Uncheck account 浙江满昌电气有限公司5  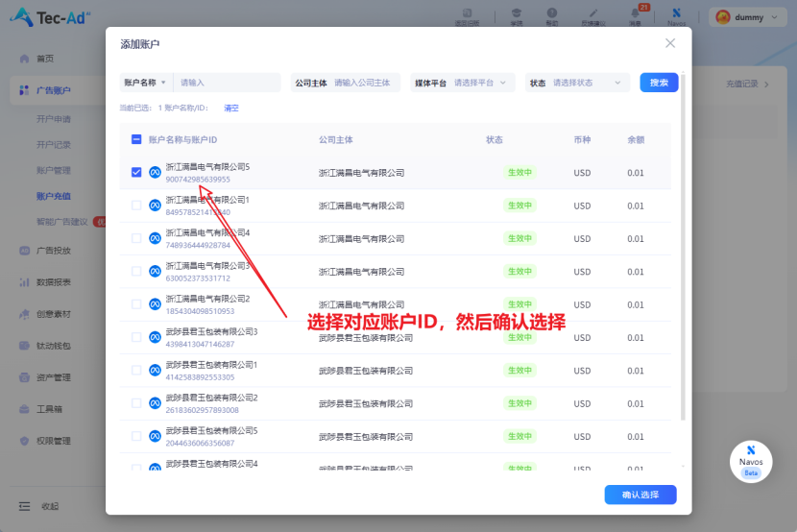tap(136, 172)
